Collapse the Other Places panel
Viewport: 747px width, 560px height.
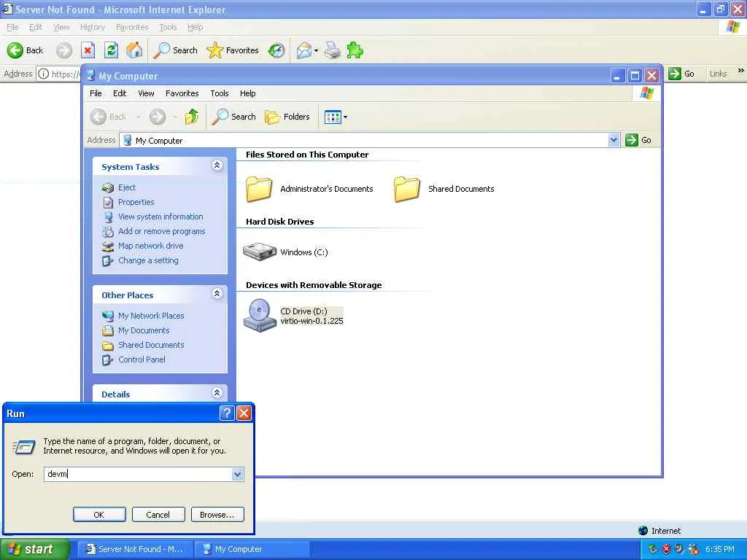point(217,293)
